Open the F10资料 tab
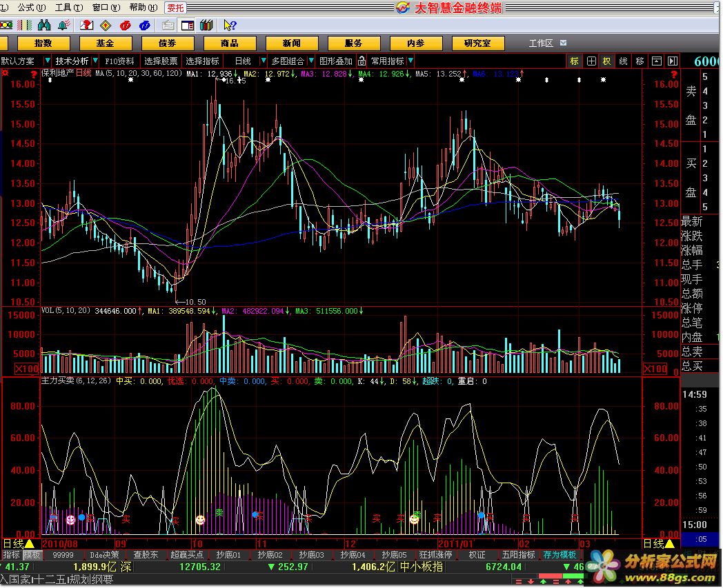Viewport: 723px width, 588px height. (119, 61)
